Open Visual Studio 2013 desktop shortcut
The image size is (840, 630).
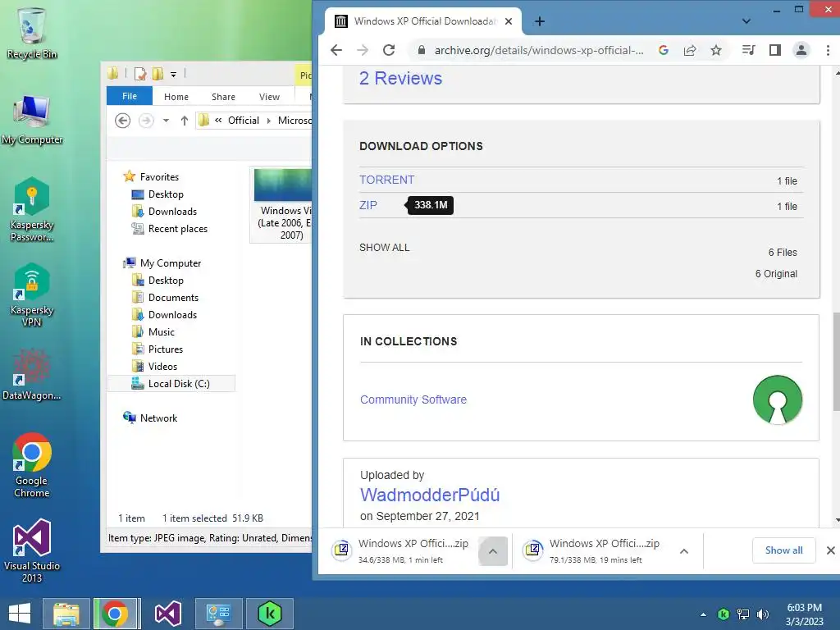pyautogui.click(x=32, y=550)
